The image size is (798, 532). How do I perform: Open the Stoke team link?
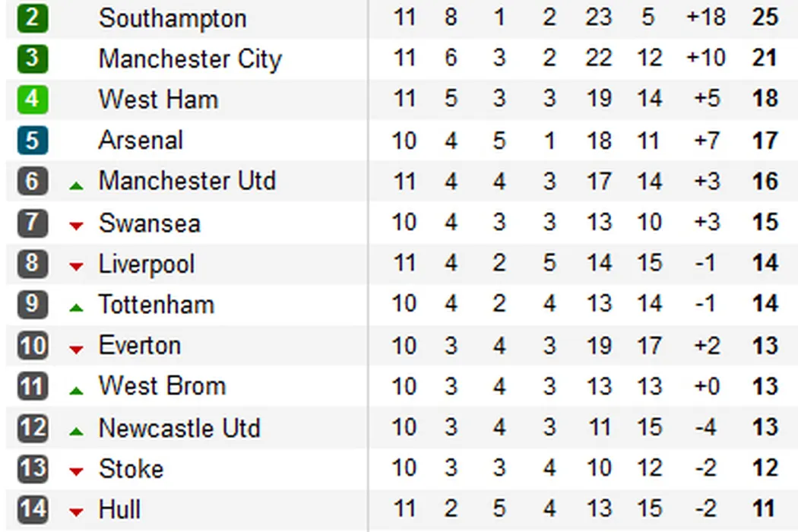131,469
